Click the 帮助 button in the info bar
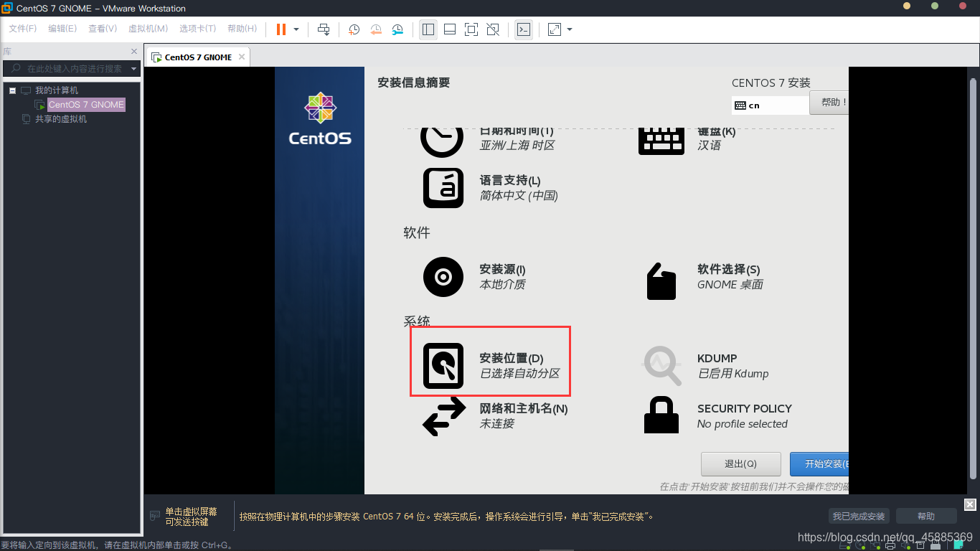Image resolution: width=980 pixels, height=551 pixels. (x=926, y=516)
